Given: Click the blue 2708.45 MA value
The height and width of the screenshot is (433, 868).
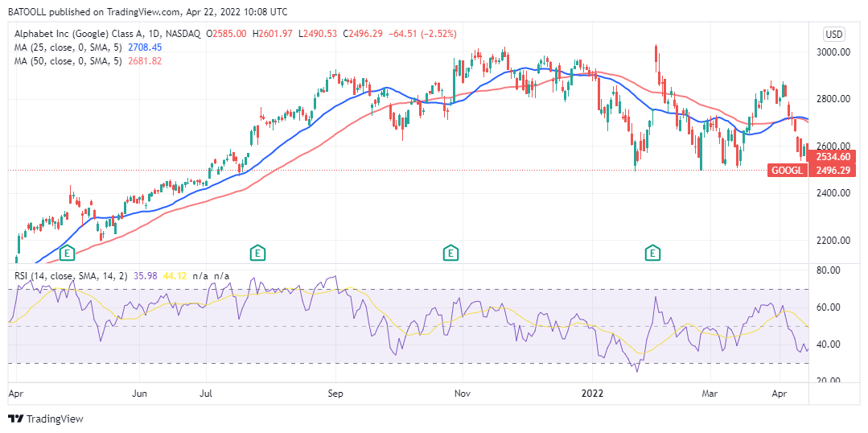Looking at the screenshot, I should click(x=144, y=47).
